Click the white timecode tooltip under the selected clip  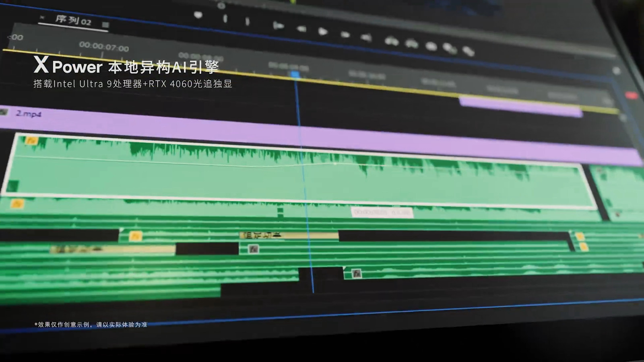click(x=382, y=212)
